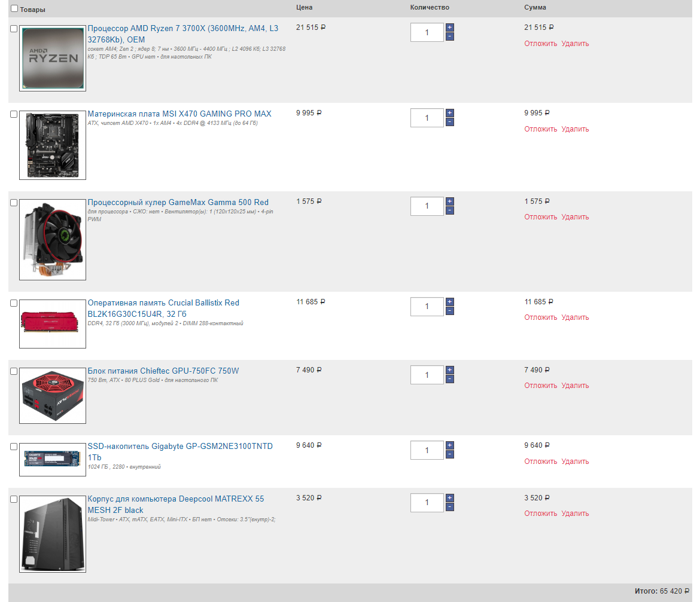Click Удалить for the MSI motherboard

[575, 129]
